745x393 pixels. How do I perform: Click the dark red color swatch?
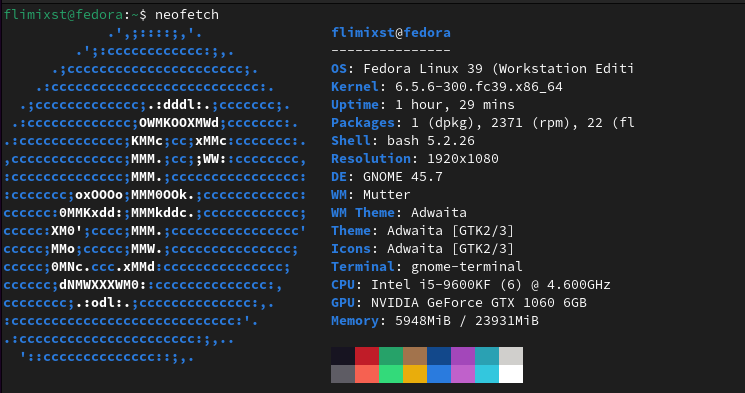coord(367,356)
